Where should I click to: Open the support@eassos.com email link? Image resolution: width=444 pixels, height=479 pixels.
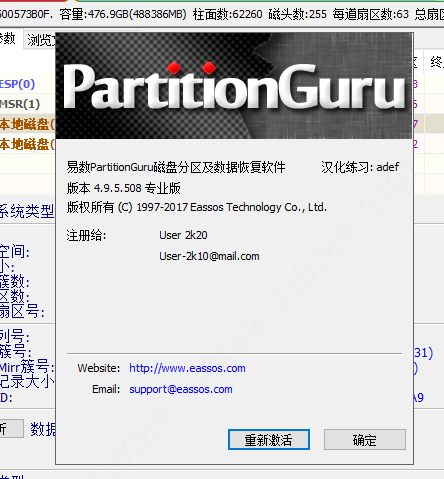click(181, 389)
